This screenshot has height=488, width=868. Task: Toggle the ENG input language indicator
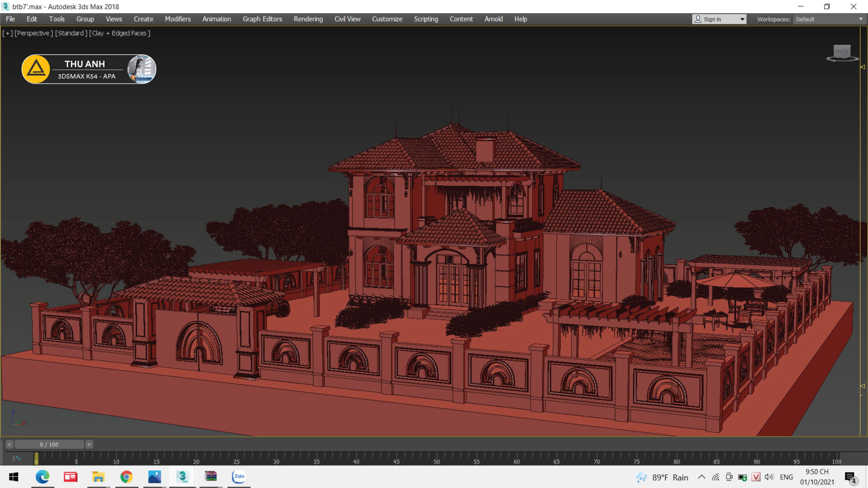[786, 477]
